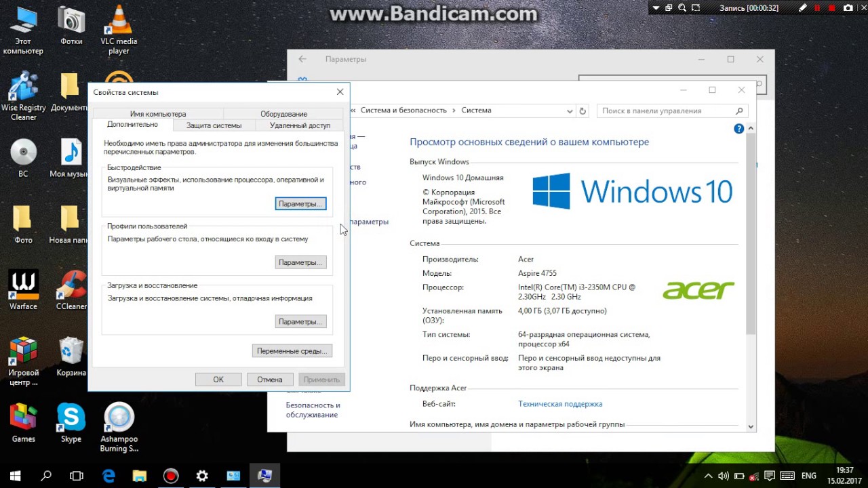
Task: Open touch keyboard icon in tray
Action: 787,476
